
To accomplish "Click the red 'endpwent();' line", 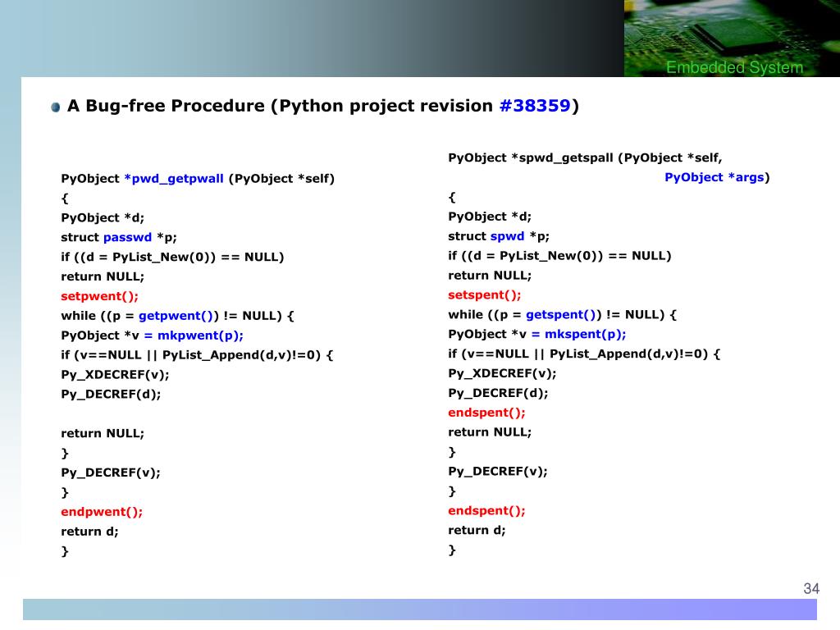I will [x=102, y=512].
